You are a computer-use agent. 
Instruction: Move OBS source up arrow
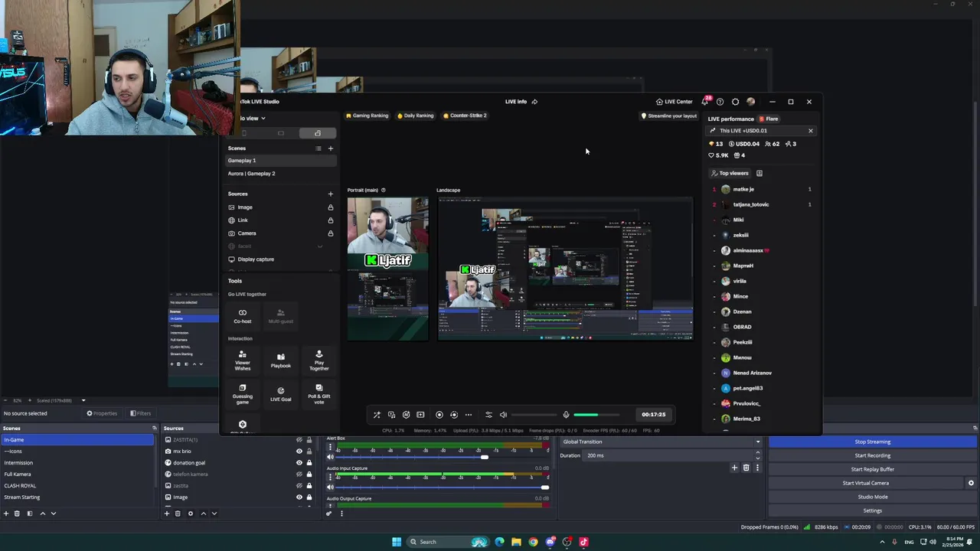(x=203, y=514)
